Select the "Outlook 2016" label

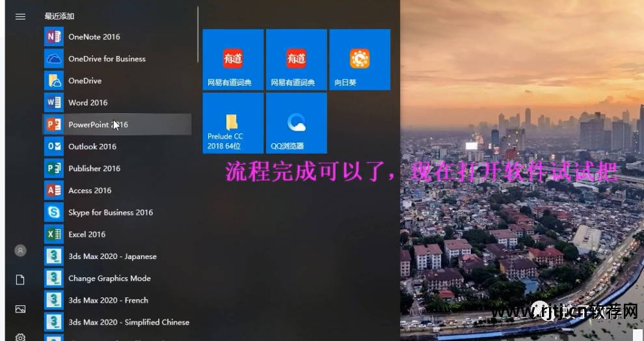[x=92, y=146]
